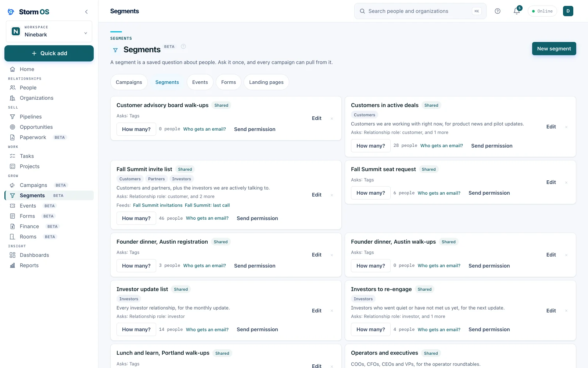Edit Lunch and learn, Portland walk-ups segment
588x368 pixels.
[317, 366]
